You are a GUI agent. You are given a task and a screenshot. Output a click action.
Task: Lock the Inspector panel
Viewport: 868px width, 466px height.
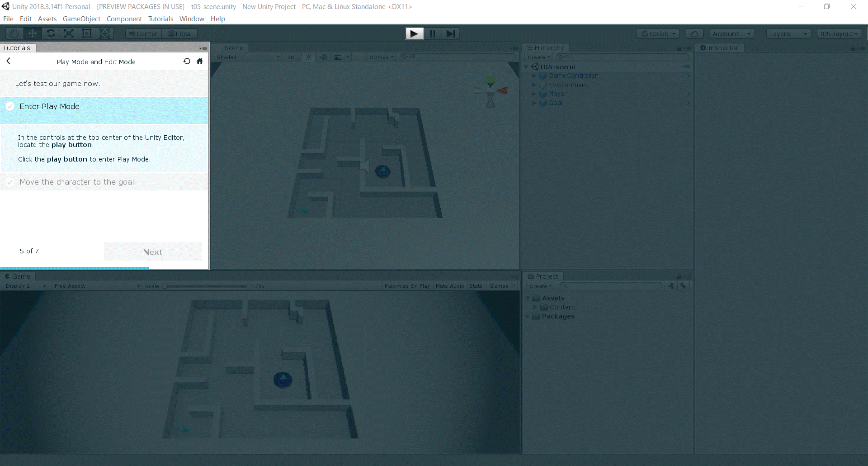coord(853,48)
